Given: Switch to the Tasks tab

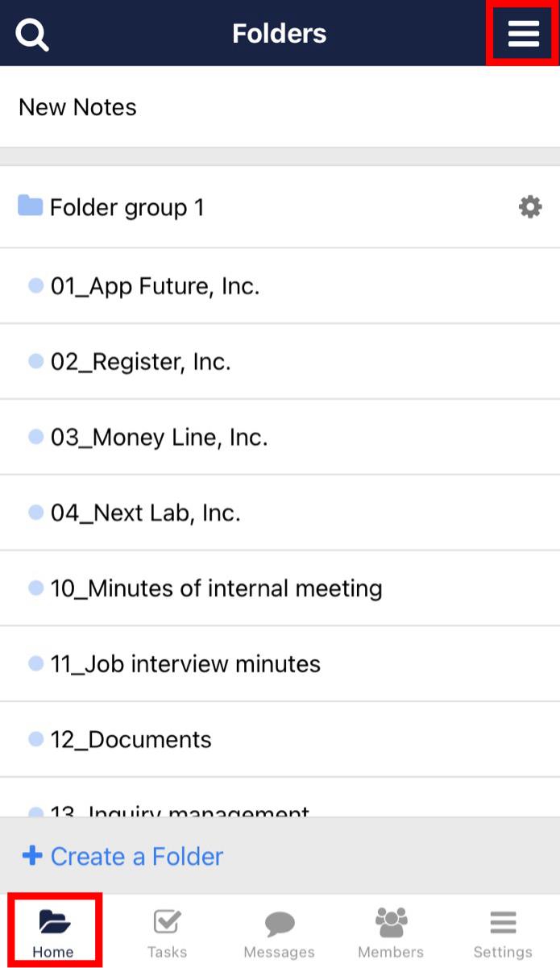Looking at the screenshot, I should tap(167, 933).
